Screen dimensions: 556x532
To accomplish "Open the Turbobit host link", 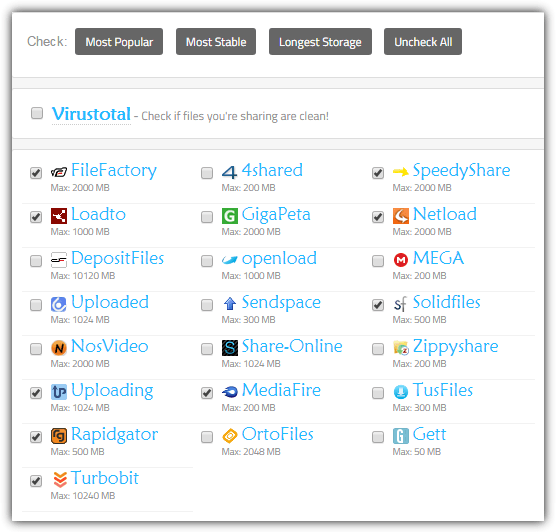I will (x=105, y=478).
